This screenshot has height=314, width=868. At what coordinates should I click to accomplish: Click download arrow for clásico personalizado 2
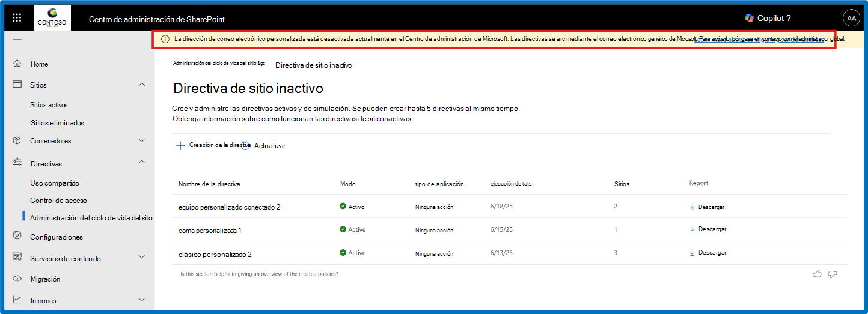tap(692, 252)
